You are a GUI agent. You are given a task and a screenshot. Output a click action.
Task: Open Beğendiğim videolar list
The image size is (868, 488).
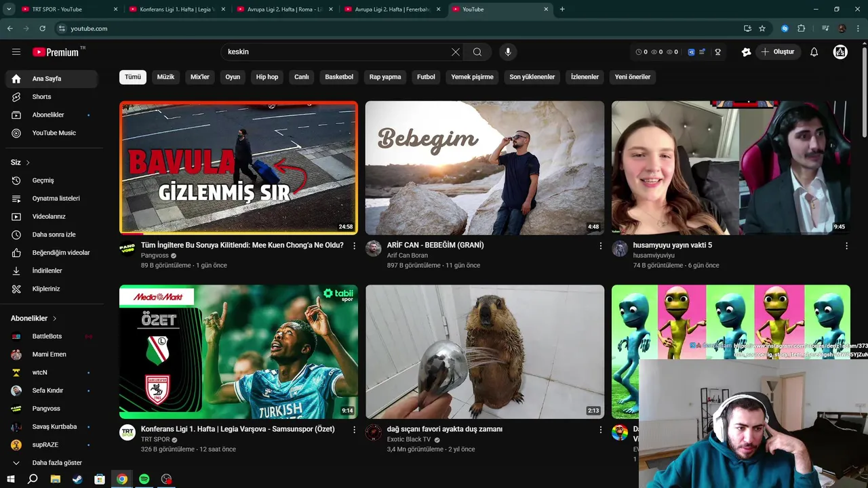click(x=52, y=253)
